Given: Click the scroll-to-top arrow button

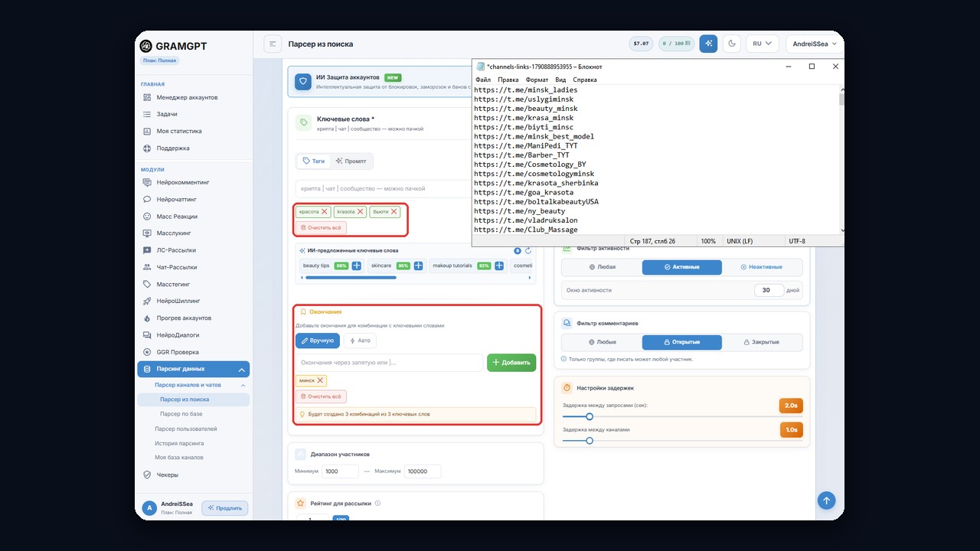Looking at the screenshot, I should tap(826, 500).
